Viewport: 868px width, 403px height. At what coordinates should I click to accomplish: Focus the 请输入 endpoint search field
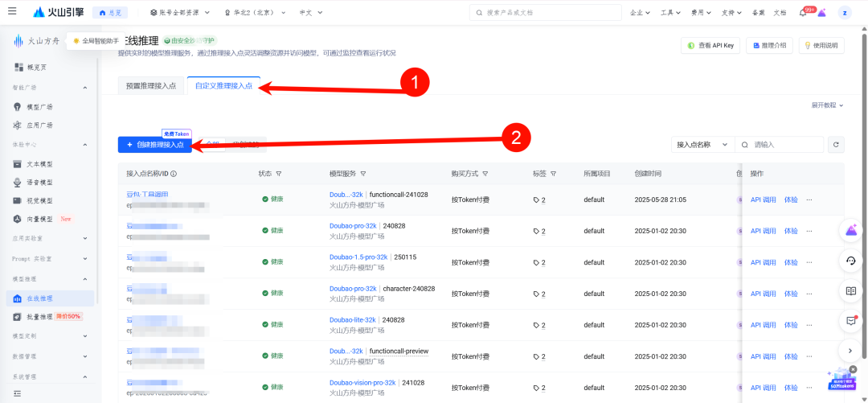[x=780, y=145]
